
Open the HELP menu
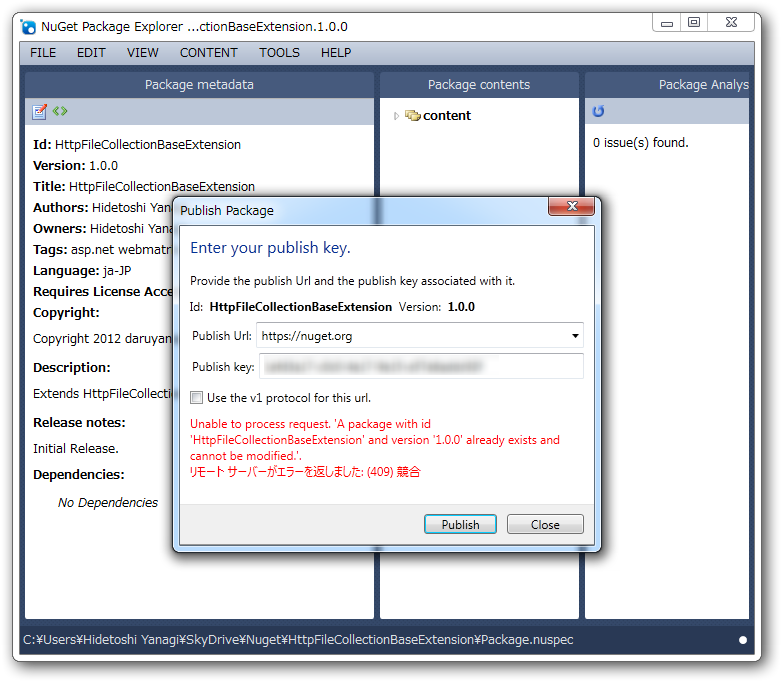coord(336,53)
